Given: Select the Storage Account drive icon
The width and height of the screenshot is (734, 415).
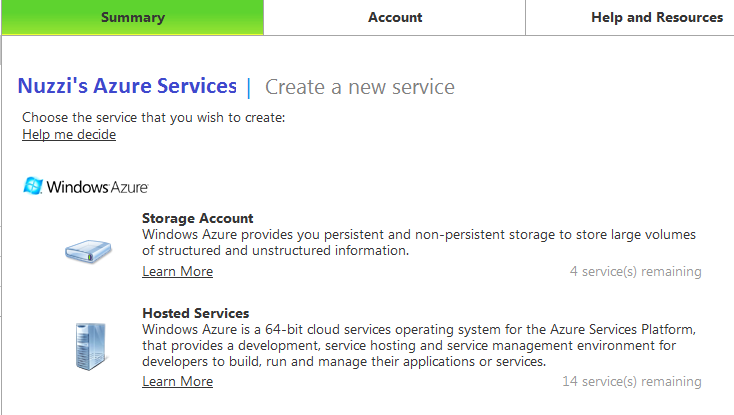Looking at the screenshot, I should [88, 251].
